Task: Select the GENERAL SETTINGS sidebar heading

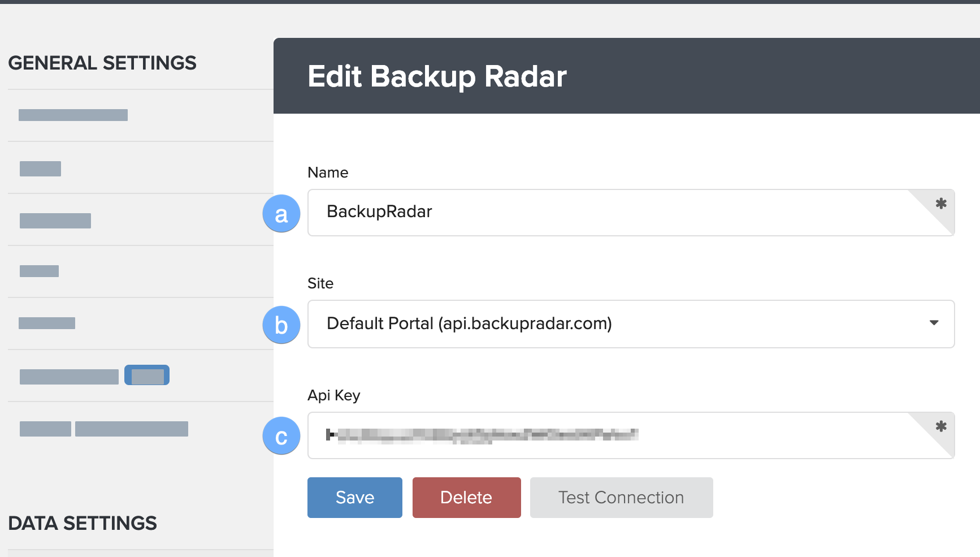Action: coord(103,62)
